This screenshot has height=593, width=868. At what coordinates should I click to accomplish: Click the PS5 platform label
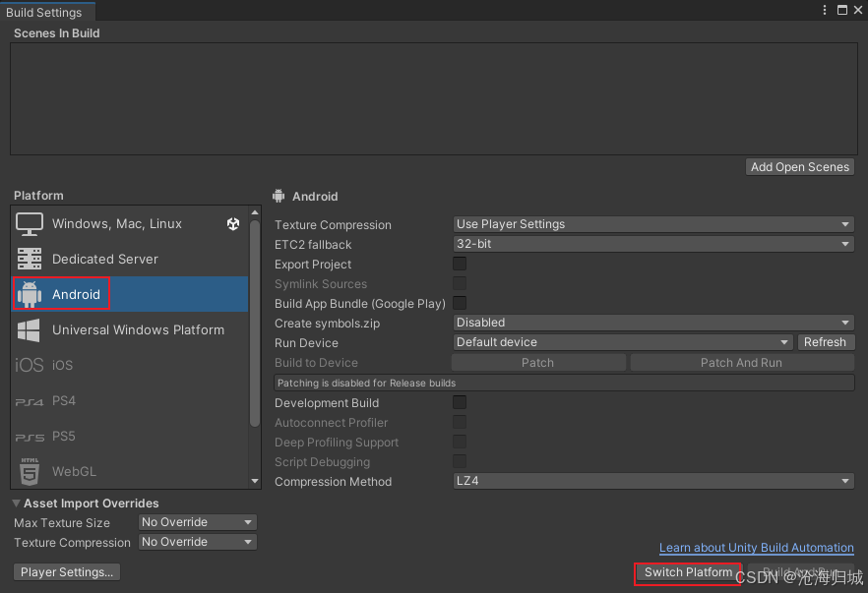[64, 437]
